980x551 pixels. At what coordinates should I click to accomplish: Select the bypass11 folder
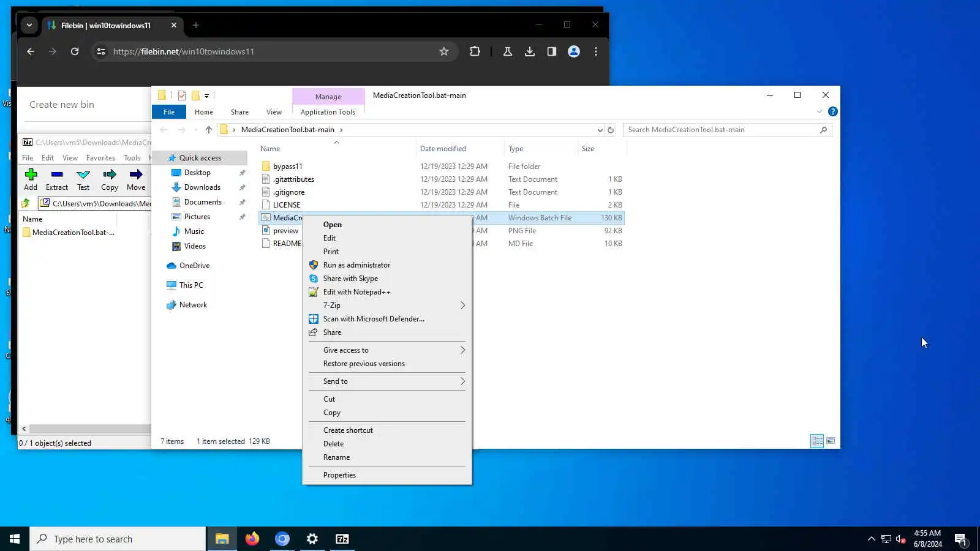(x=287, y=167)
